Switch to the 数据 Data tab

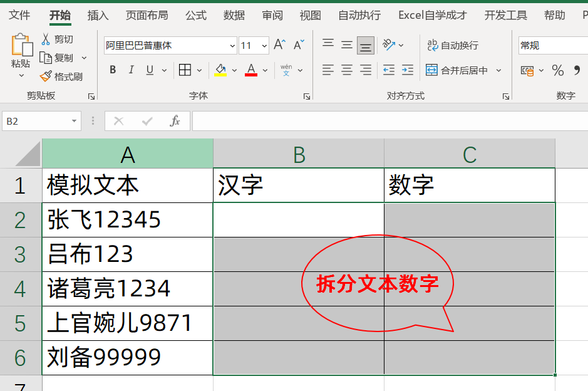pyautogui.click(x=234, y=15)
